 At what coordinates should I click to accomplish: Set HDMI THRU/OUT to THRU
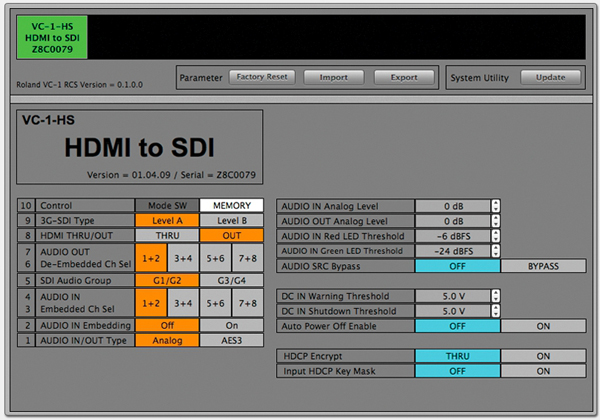pos(167,235)
